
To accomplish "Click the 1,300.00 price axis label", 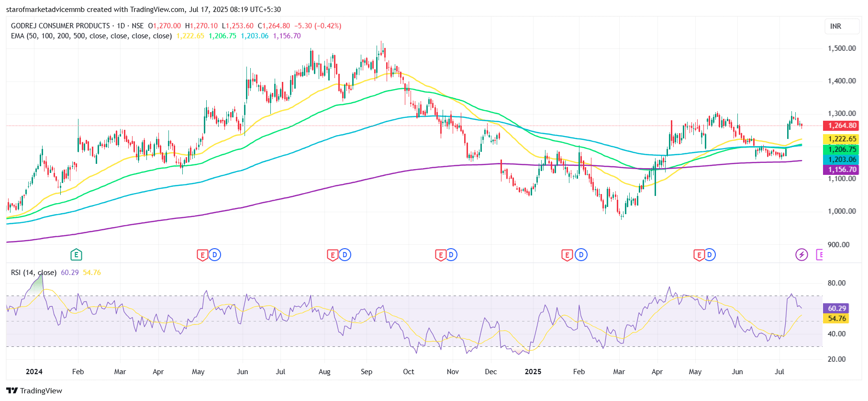I will [x=842, y=114].
